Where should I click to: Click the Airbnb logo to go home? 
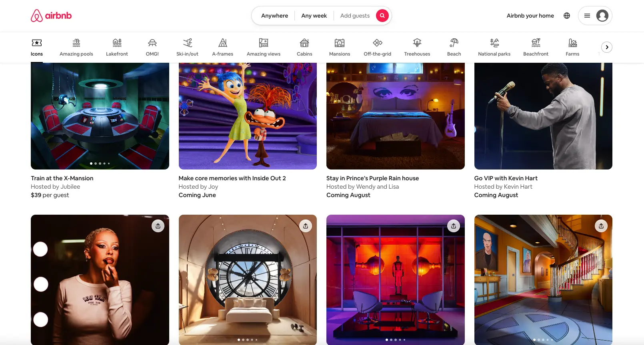pyautogui.click(x=51, y=16)
